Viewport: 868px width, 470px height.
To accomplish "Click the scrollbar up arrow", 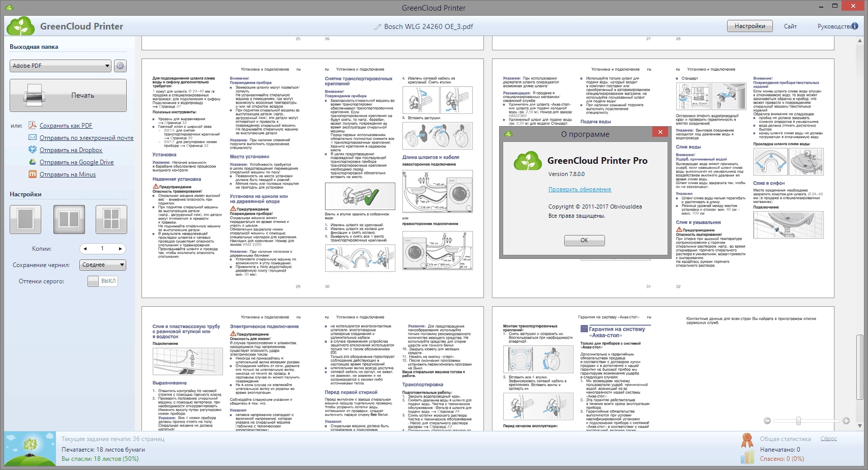I will (859, 41).
